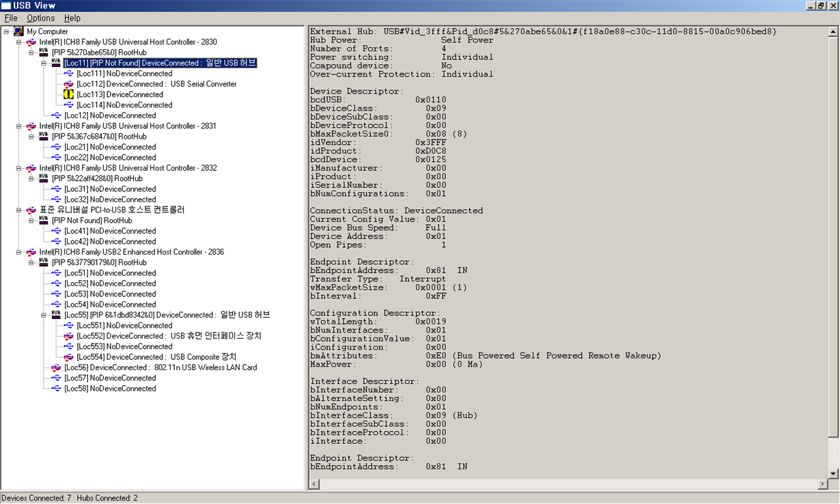Click the 802.11n Wireless LAN Card icon
Screen dimensions: 840x504
click(56, 367)
